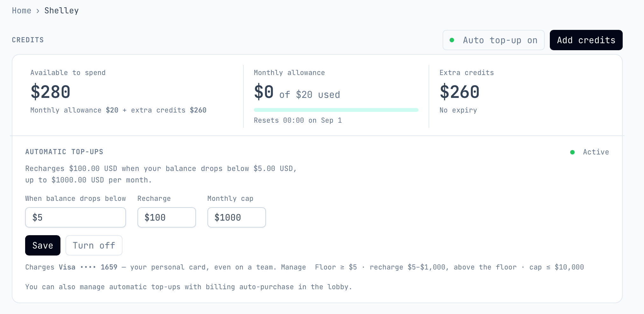Click the Add credits button
Viewport: 644px width, 314px height.
tap(586, 40)
